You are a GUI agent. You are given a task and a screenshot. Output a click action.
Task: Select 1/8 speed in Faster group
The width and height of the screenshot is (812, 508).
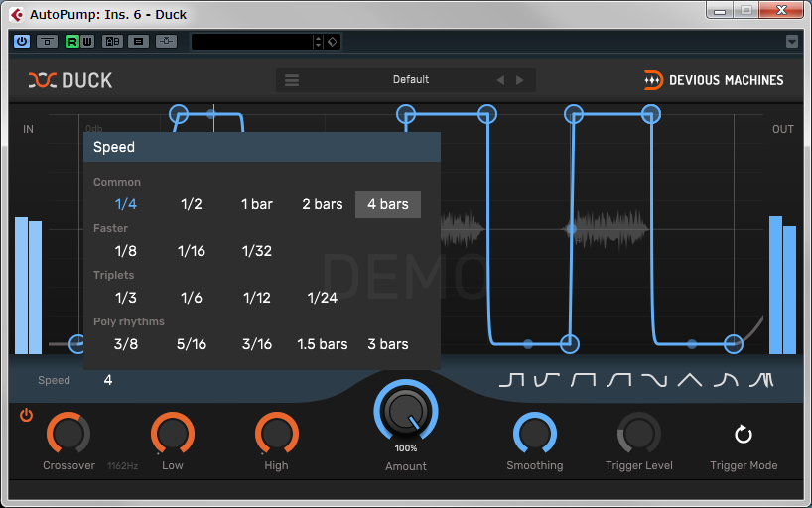pos(126,251)
